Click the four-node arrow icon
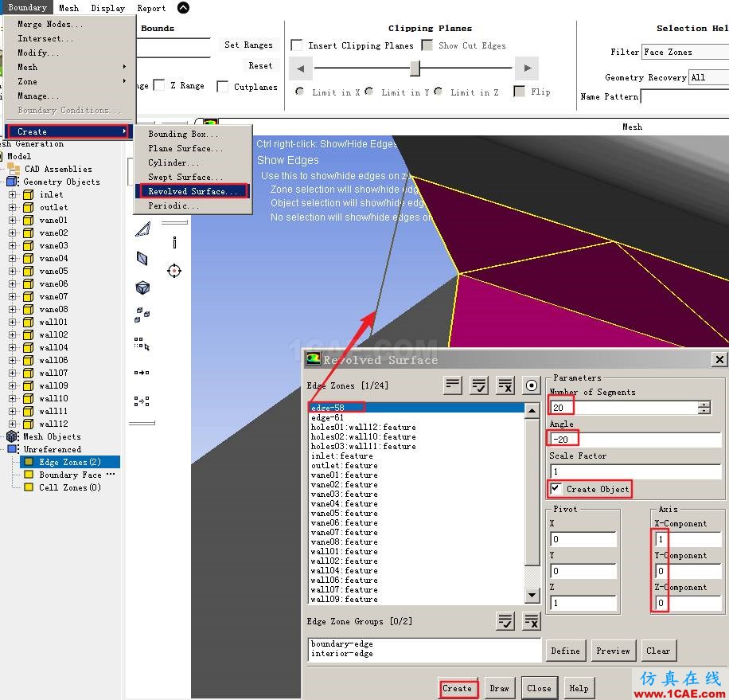This screenshot has height=700, width=729. (142, 401)
